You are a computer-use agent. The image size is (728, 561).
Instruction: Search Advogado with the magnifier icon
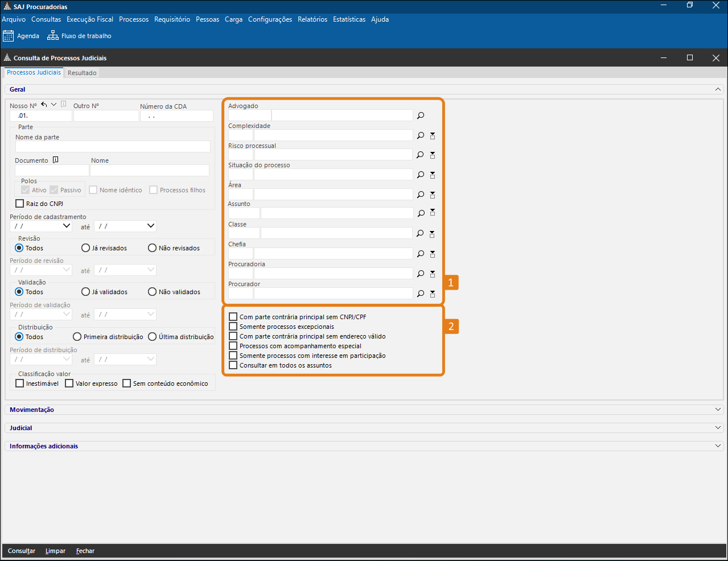421,115
